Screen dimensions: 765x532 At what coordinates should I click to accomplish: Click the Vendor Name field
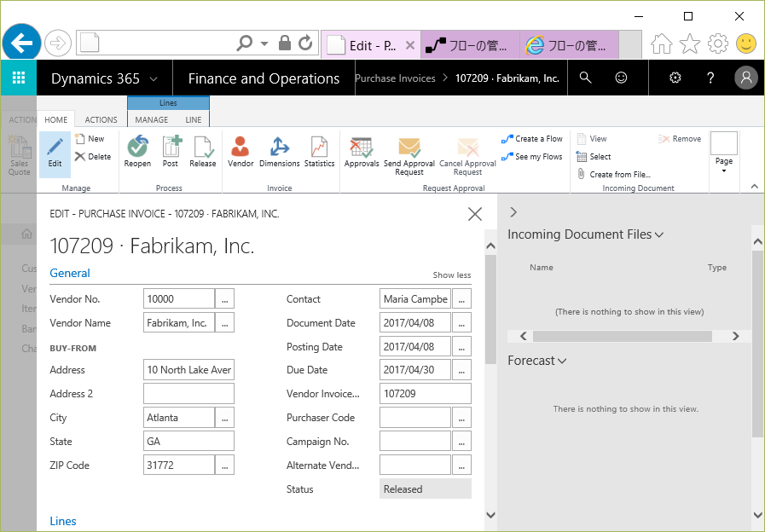point(179,323)
